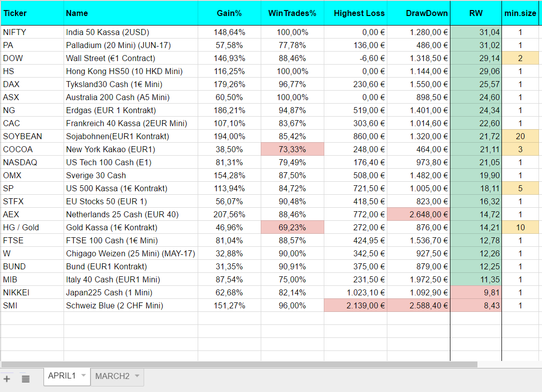Click red 69,23% win trades cell

click(x=292, y=227)
